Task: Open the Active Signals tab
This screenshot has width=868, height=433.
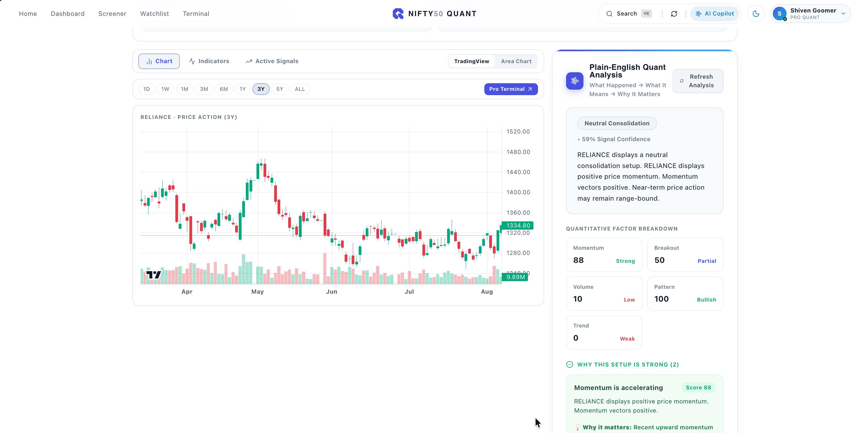Action: click(272, 61)
